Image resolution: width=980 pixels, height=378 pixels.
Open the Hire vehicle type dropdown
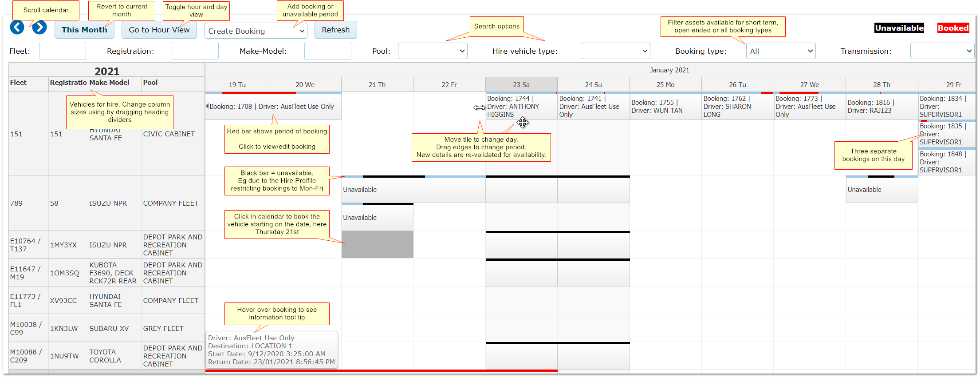coord(615,51)
